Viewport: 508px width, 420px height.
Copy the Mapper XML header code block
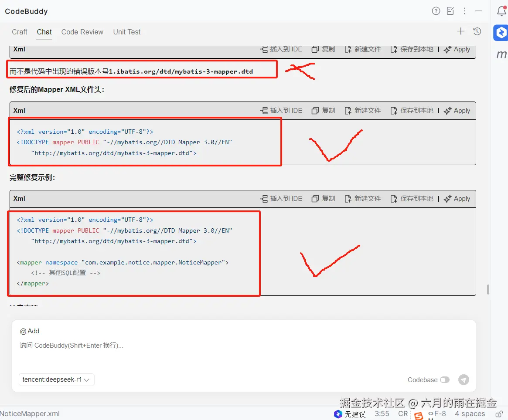[x=323, y=111]
